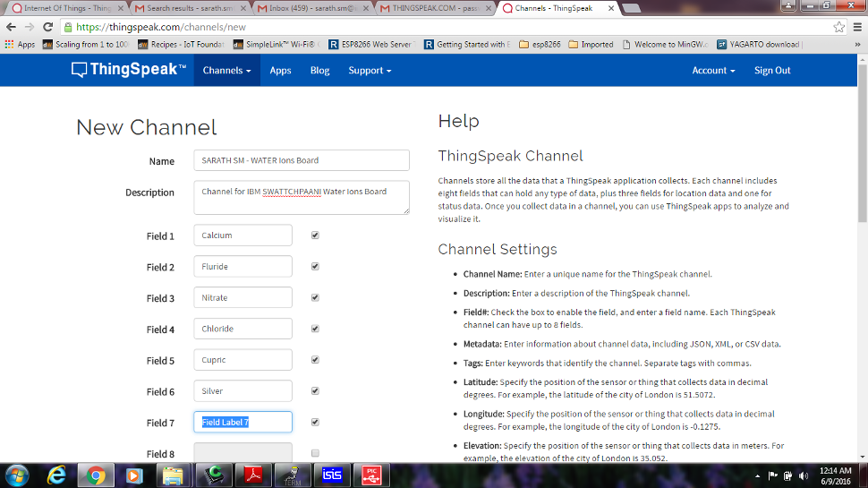The height and width of the screenshot is (488, 868).
Task: Click the Field 5 Cupric input
Action: 243,359
